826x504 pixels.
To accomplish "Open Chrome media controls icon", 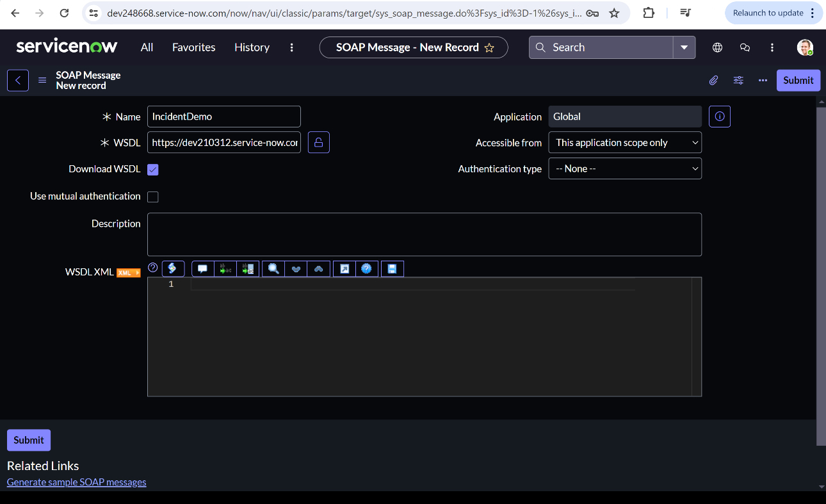I will pyautogui.click(x=685, y=13).
